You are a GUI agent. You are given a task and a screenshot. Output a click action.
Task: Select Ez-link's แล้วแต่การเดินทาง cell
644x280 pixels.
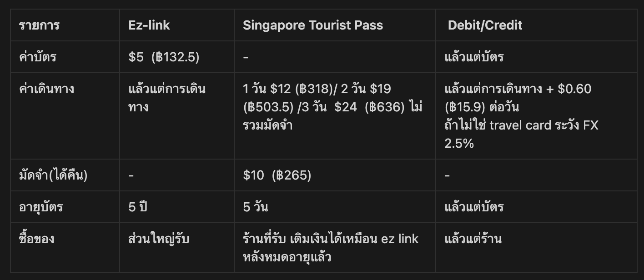click(167, 98)
